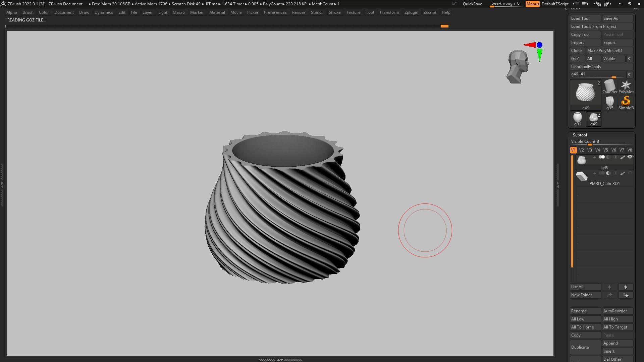Screen dimensions: 644x362
Task: Show PM3D_Cube3D1 with its eye icon
Action: tap(630, 173)
